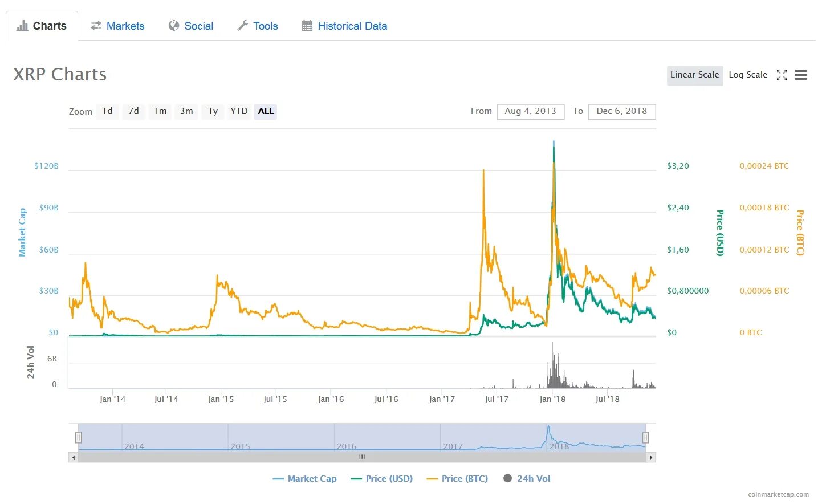
Task: Select the ALL zoom range
Action: pos(266,111)
